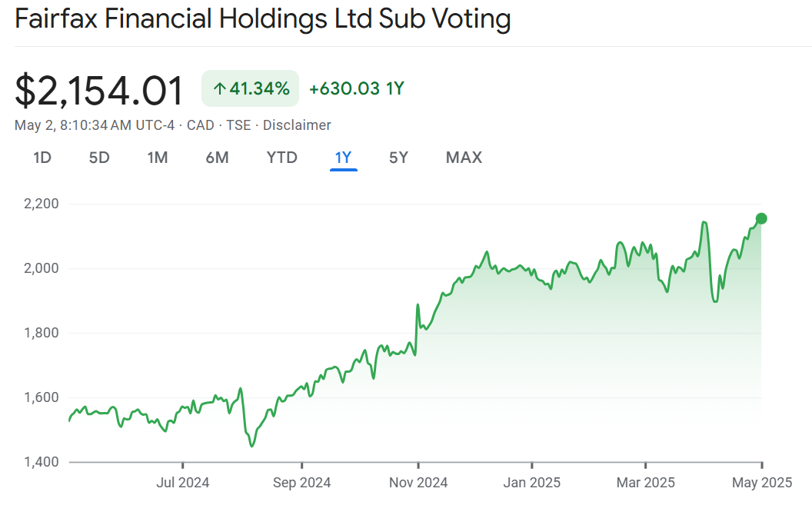Select the MAX time range
812x505 pixels.
(x=464, y=158)
